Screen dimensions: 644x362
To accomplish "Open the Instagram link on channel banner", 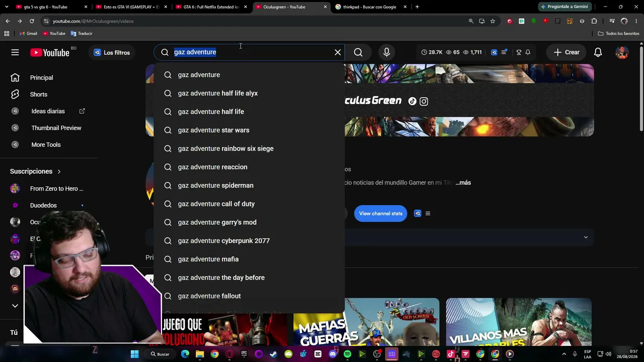I will [424, 101].
